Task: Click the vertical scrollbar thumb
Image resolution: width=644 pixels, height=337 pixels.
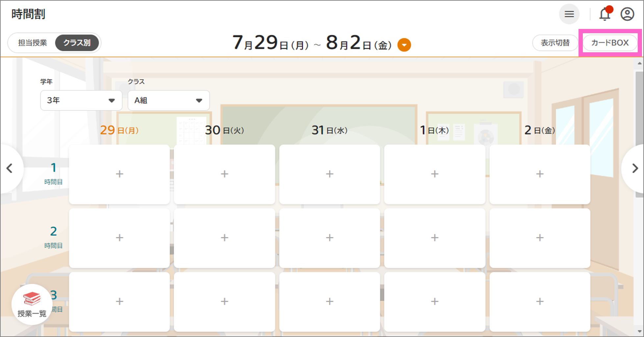Action: point(639,132)
